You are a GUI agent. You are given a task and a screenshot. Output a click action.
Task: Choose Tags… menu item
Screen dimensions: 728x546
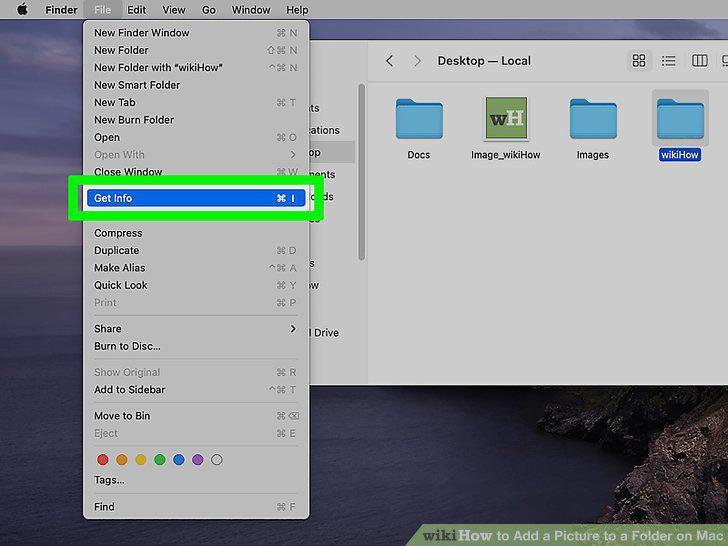pyautogui.click(x=195, y=480)
